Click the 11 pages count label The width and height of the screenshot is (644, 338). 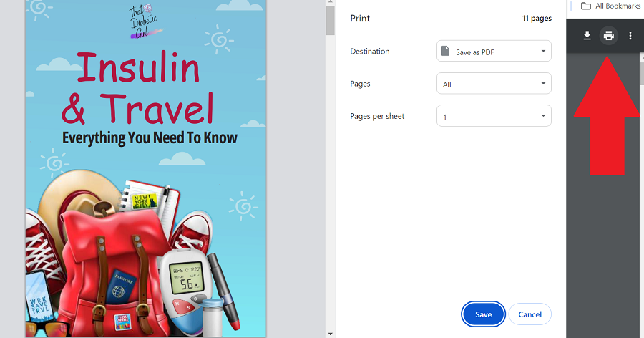point(537,18)
